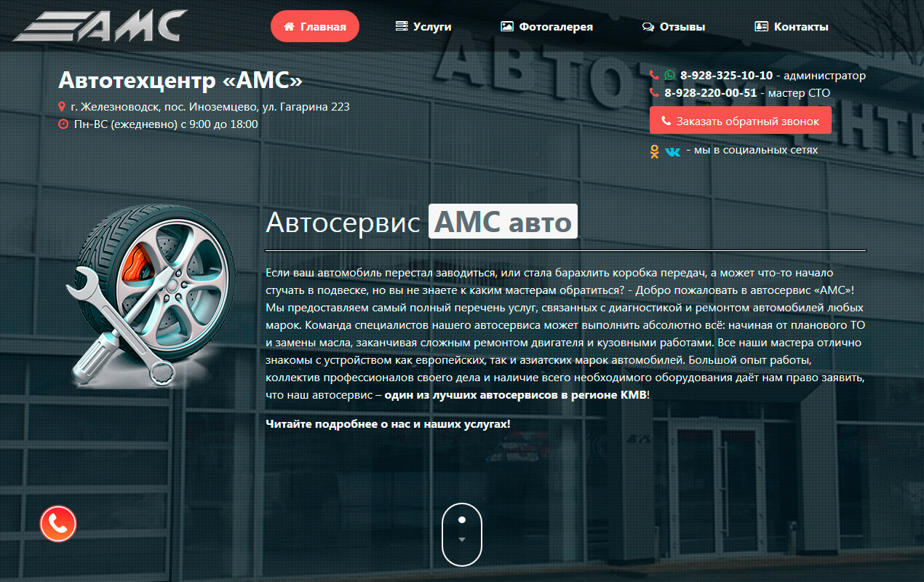Click the мы в социальных сетях text
924x582 pixels.
[752, 151]
